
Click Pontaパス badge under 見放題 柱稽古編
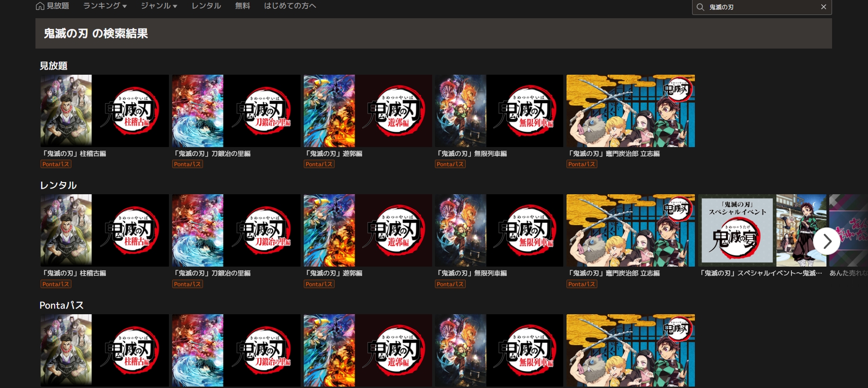coord(56,164)
